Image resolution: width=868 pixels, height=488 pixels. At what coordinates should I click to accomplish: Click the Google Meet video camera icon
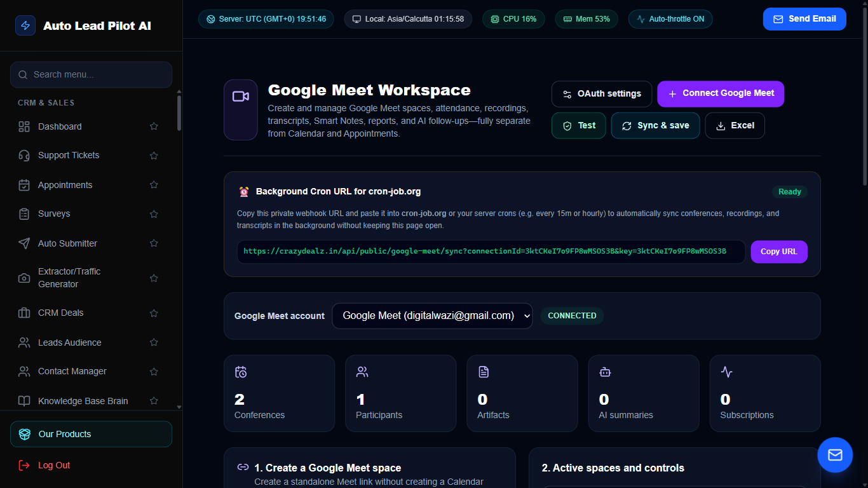pyautogui.click(x=240, y=97)
